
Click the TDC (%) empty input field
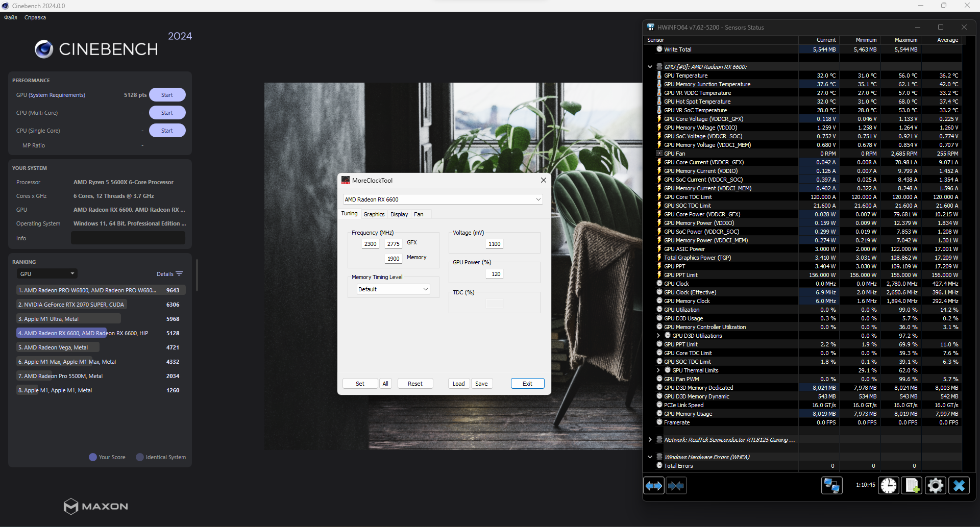click(495, 304)
